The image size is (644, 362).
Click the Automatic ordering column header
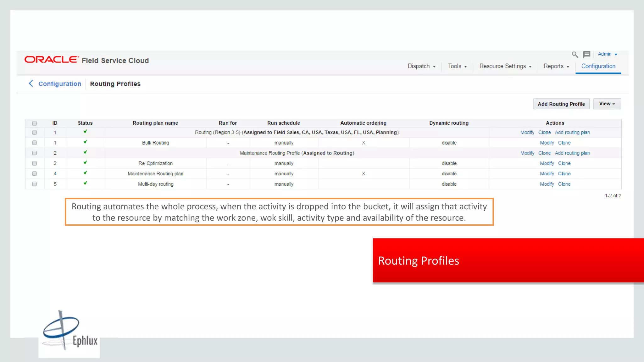click(x=363, y=123)
